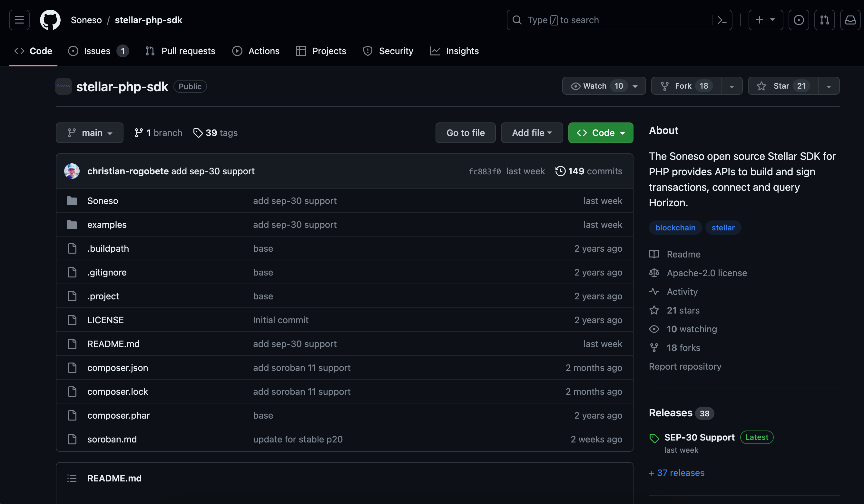Open README outline list icon
Viewport: 864px width, 504px height.
[x=72, y=478]
